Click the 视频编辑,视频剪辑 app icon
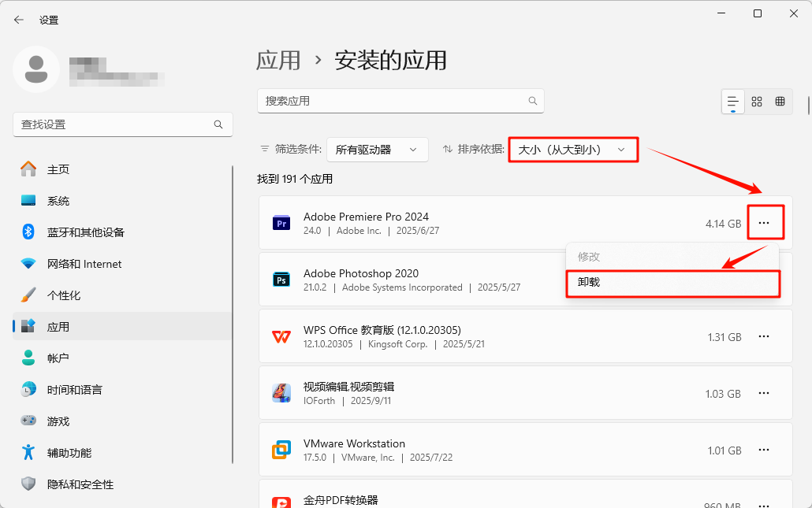The height and width of the screenshot is (508, 812). coord(281,393)
